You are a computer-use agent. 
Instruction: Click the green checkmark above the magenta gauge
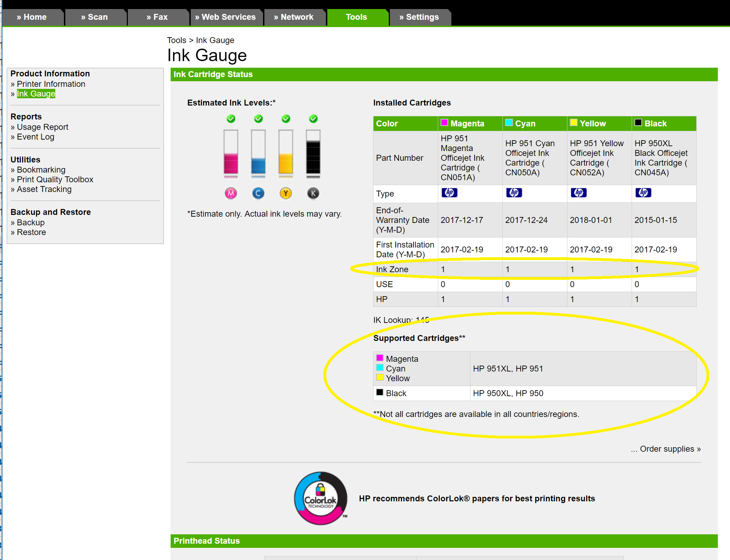pos(231,119)
